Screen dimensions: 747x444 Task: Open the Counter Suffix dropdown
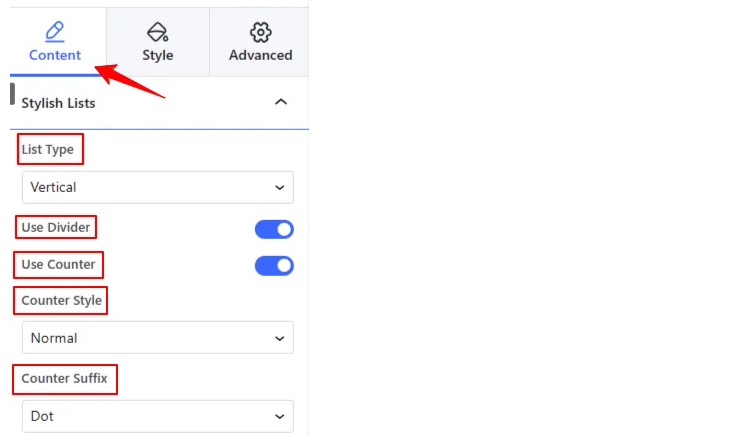click(x=157, y=416)
